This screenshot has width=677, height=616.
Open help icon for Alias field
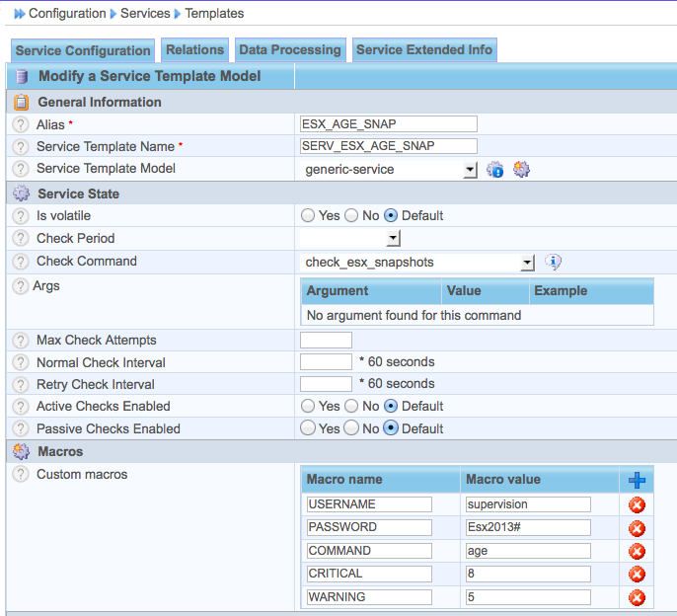point(20,124)
